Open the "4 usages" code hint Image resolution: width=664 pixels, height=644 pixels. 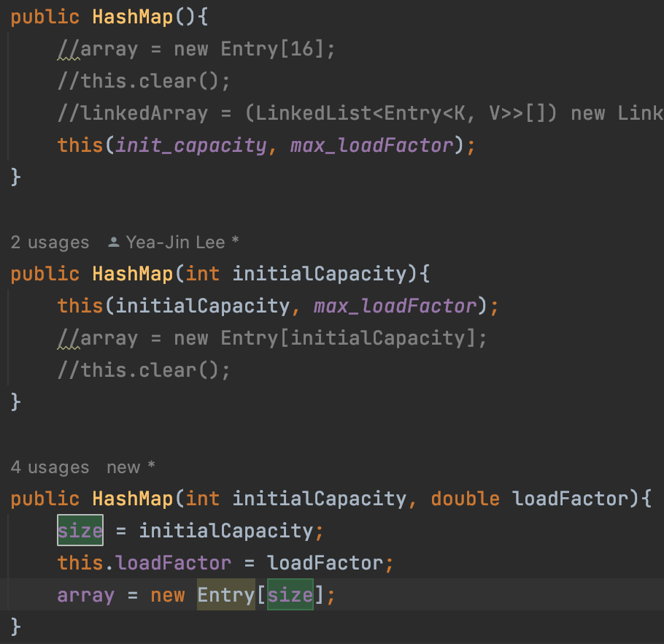pyautogui.click(x=50, y=467)
